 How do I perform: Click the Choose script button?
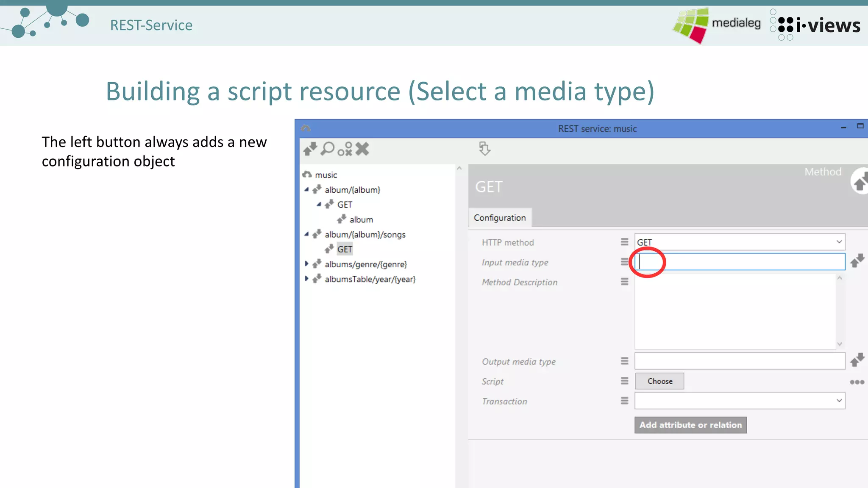[x=659, y=381]
